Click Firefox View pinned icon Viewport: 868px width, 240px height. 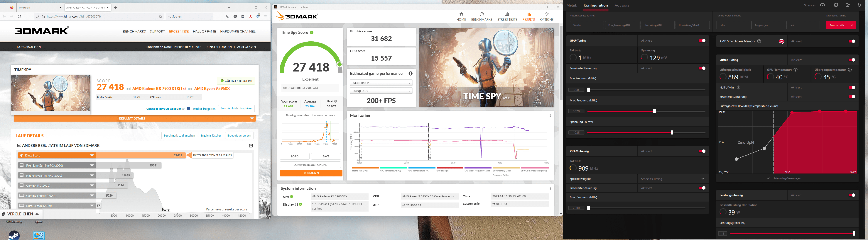(x=11, y=7)
